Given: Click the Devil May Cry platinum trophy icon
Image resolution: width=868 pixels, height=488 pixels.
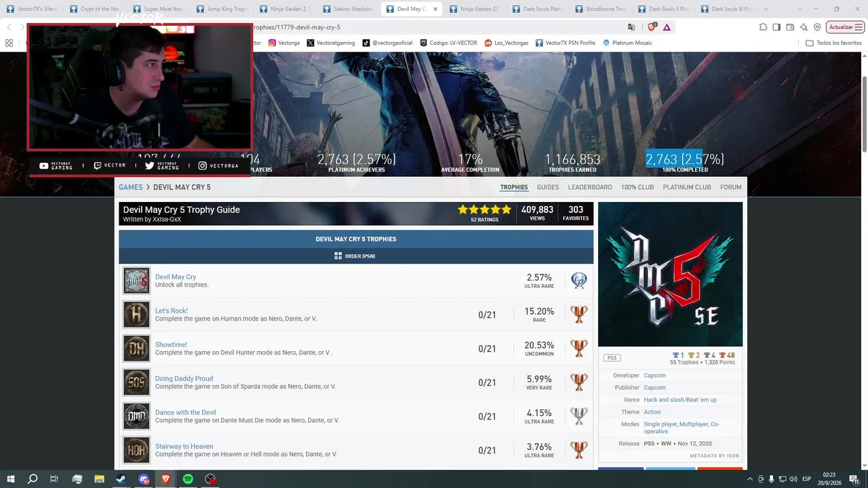Looking at the screenshot, I should pos(578,281).
